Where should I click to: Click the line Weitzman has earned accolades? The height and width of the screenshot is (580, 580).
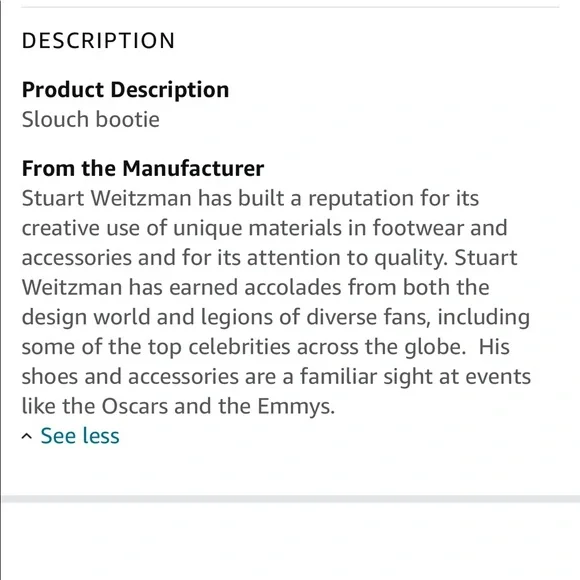coord(256,287)
